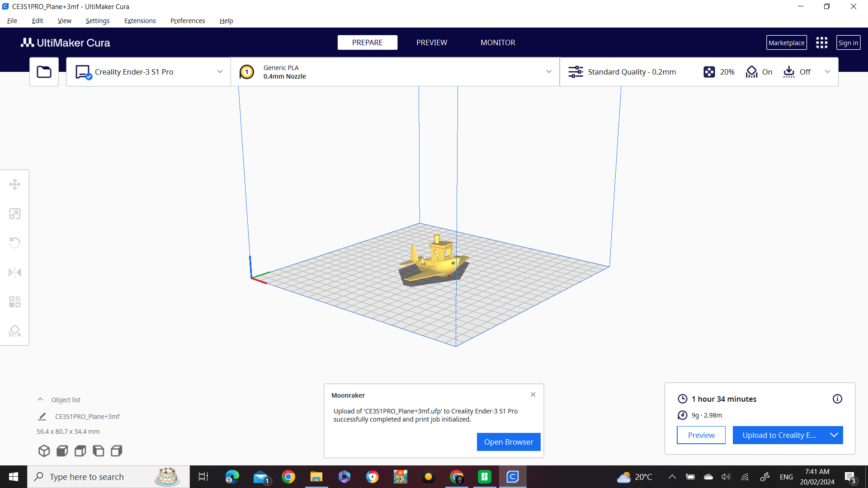868x488 pixels.
Task: Click the Sign in button
Action: pos(848,42)
